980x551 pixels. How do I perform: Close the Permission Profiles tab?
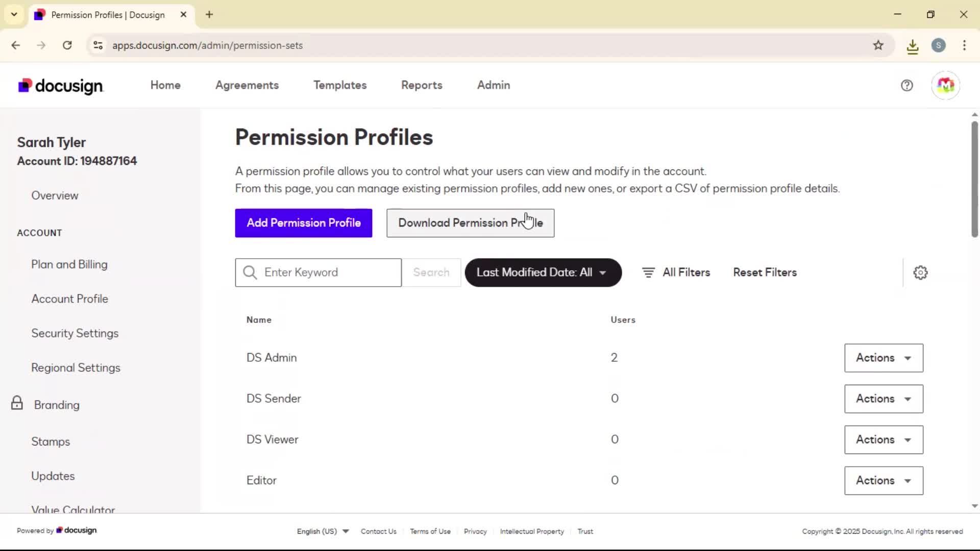point(183,15)
